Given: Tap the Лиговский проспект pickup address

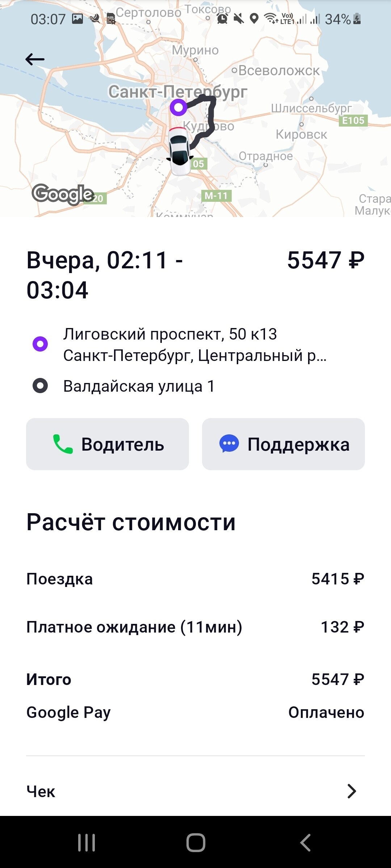Looking at the screenshot, I should 195,345.
